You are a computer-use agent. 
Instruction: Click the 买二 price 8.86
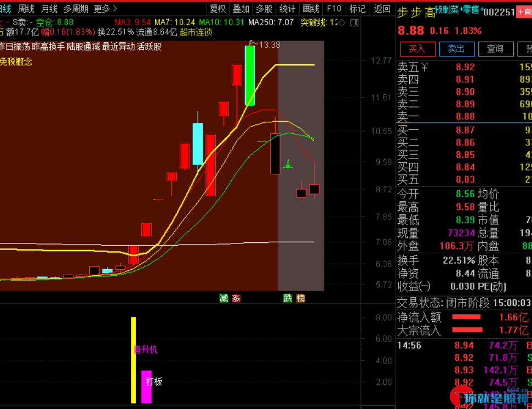pyautogui.click(x=465, y=142)
